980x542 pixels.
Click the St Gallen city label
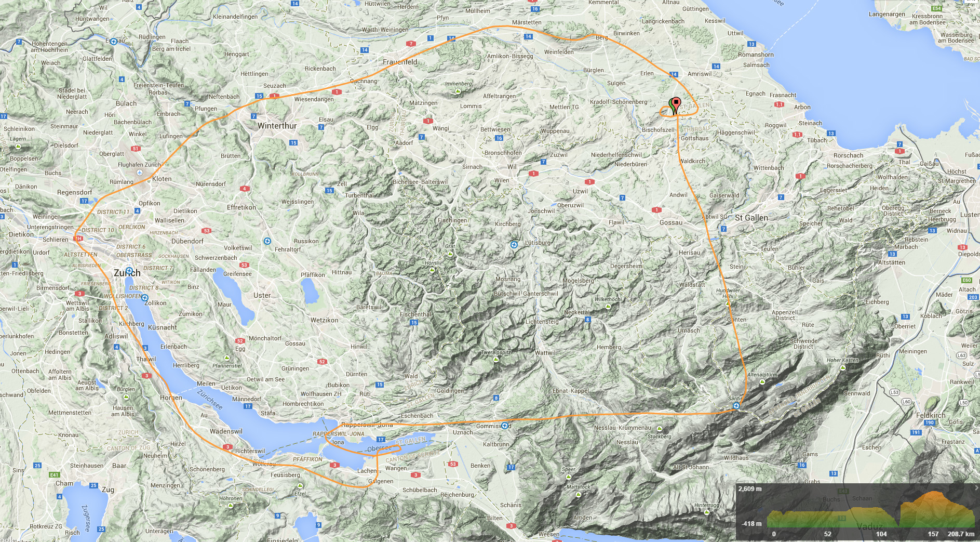[751, 218]
